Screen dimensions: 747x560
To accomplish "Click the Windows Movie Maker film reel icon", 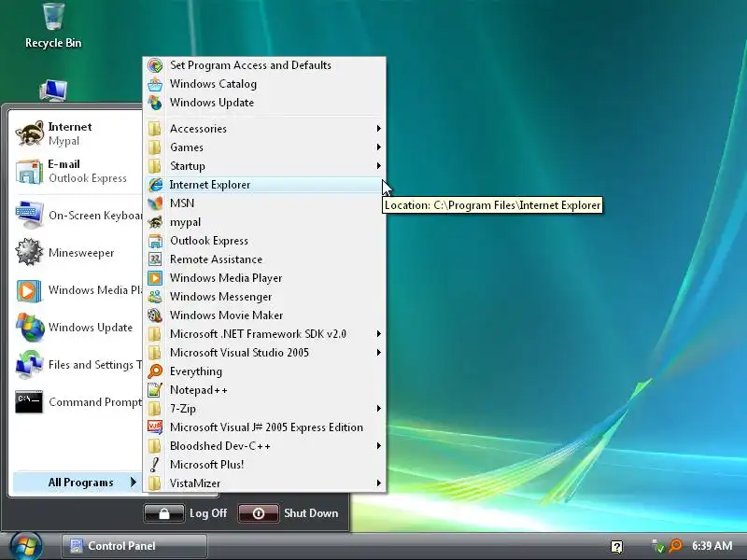I will 155,315.
